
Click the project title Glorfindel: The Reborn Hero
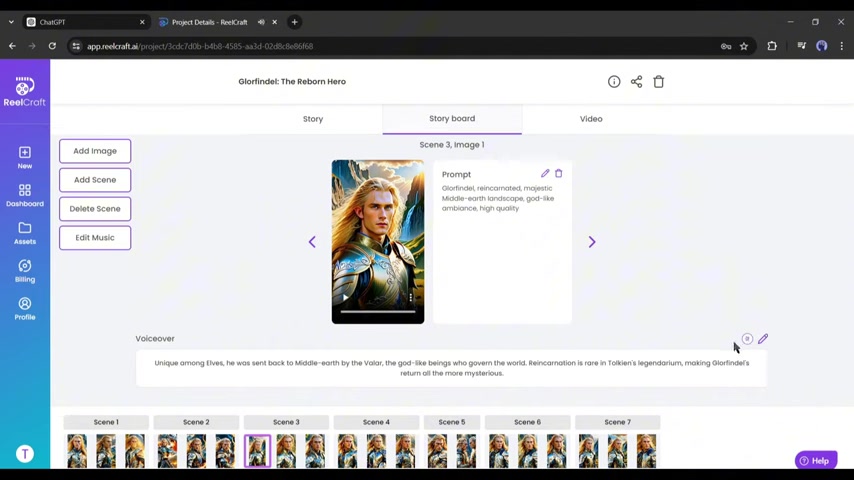292,82
